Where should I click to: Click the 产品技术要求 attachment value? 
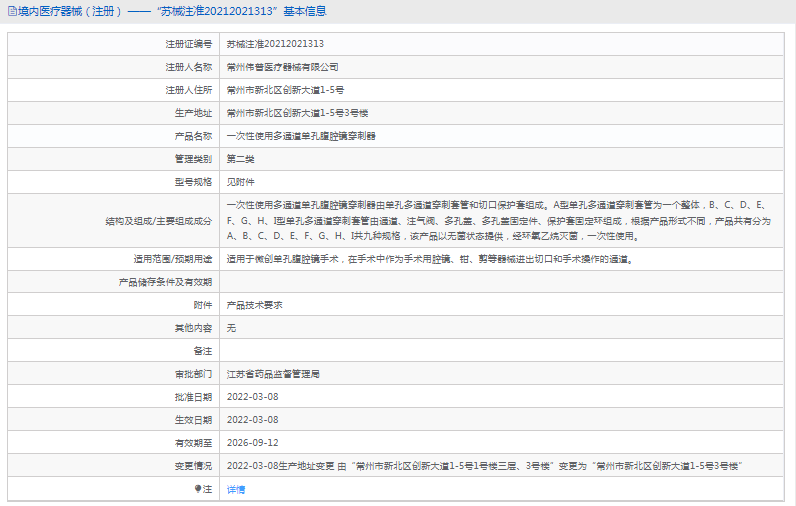254,305
